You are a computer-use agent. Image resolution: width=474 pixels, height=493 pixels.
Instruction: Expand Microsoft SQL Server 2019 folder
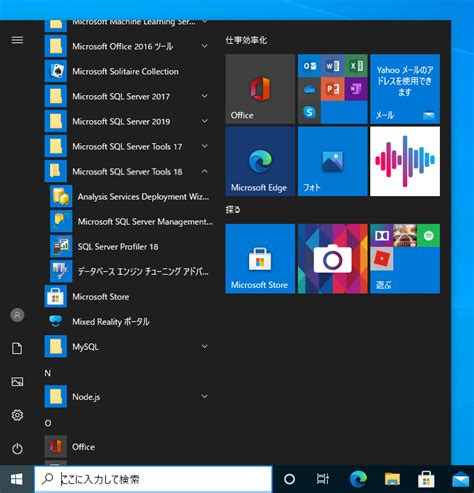[129, 121]
